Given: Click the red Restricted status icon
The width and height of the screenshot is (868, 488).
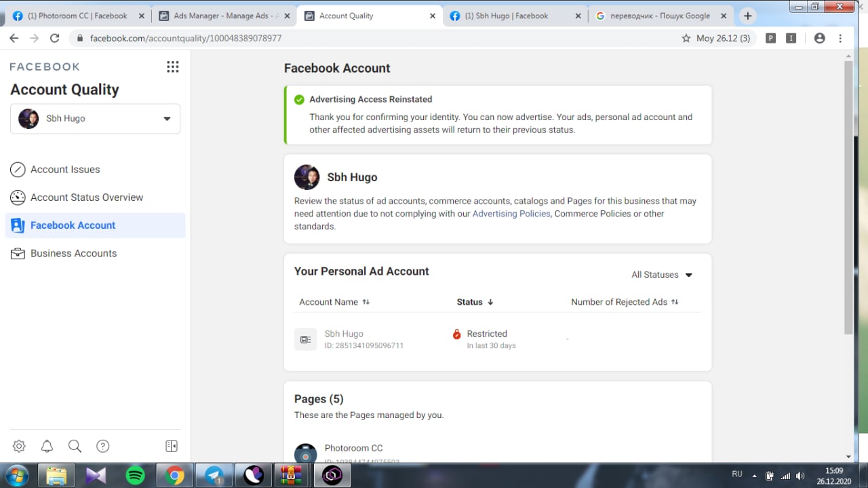Looking at the screenshot, I should [x=456, y=334].
